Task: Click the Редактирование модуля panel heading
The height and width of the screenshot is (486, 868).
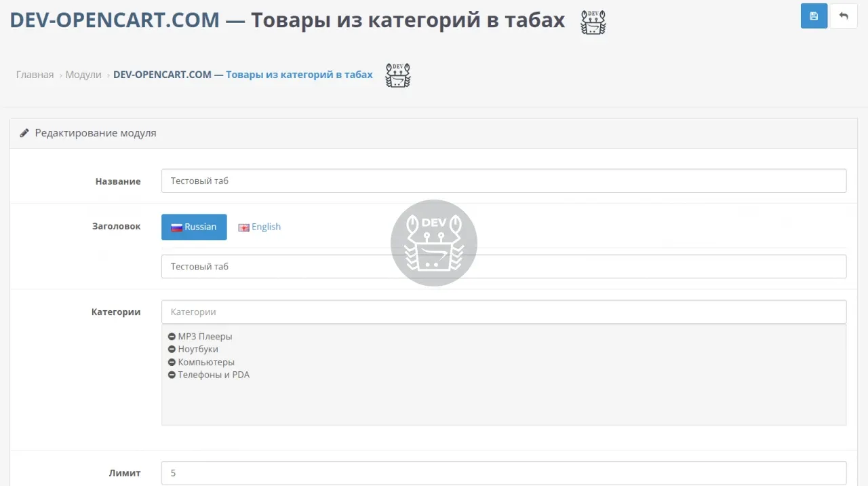Action: tap(96, 133)
